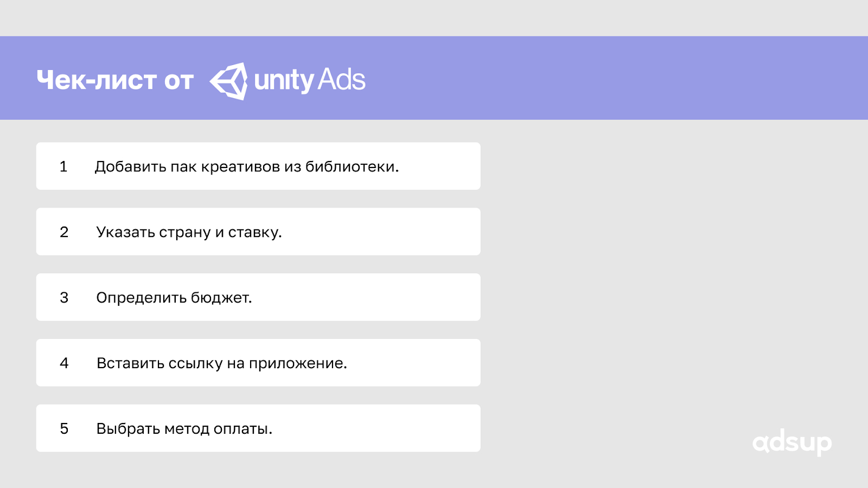Click the word "ставку" in step two
868x488 pixels.
tap(254, 232)
